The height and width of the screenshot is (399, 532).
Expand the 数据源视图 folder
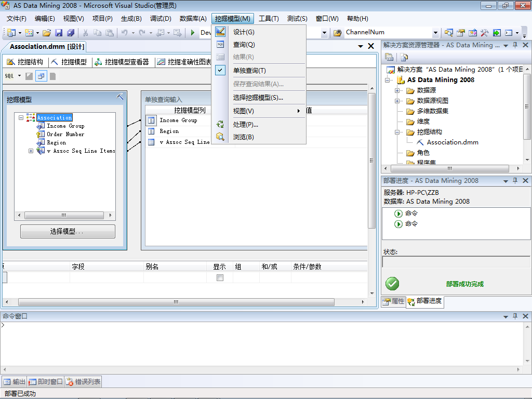[397, 101]
